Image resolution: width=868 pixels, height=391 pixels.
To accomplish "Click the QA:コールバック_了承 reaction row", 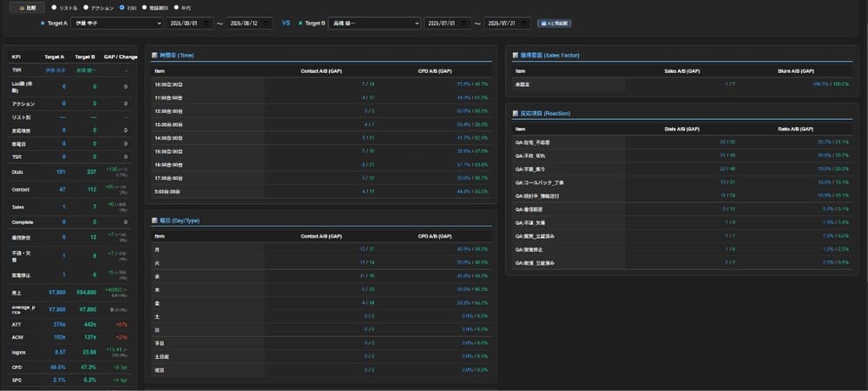I will tap(682, 182).
